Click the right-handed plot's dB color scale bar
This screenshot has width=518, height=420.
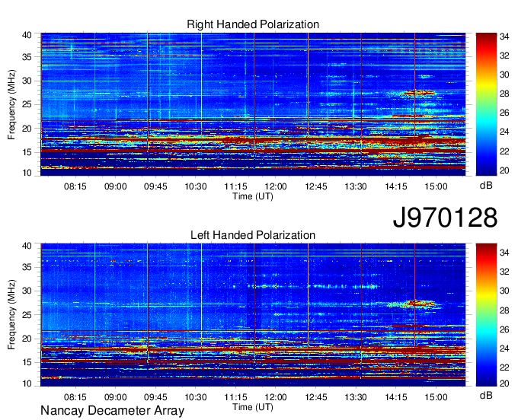(486, 104)
